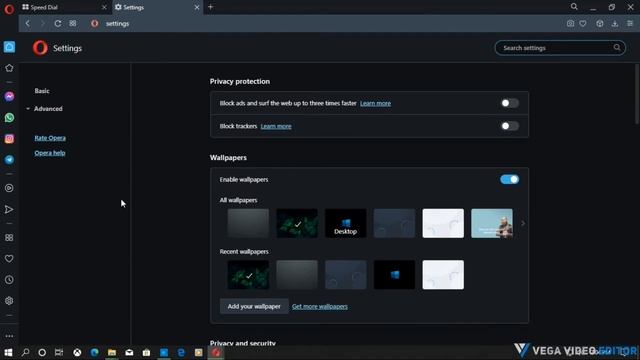Open the Opera main menu logo
640x360 pixels.
(9, 9)
